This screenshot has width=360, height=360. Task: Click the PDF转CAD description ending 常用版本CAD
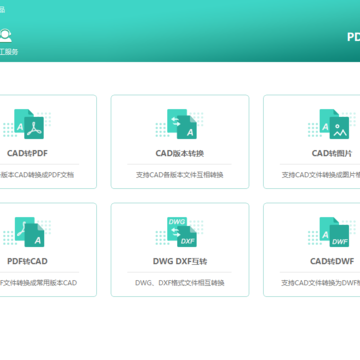[x=38, y=283]
